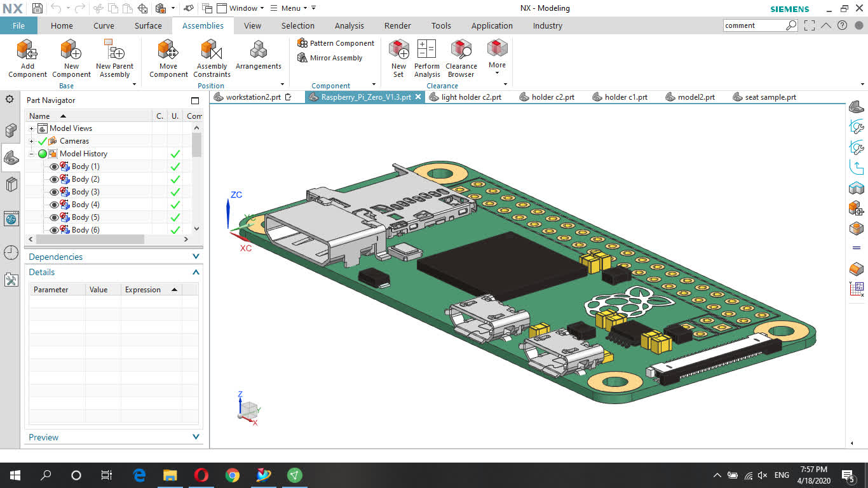Screen dimensions: 868x488
Task: Open the Menu dropdown
Action: pyautogui.click(x=288, y=8)
